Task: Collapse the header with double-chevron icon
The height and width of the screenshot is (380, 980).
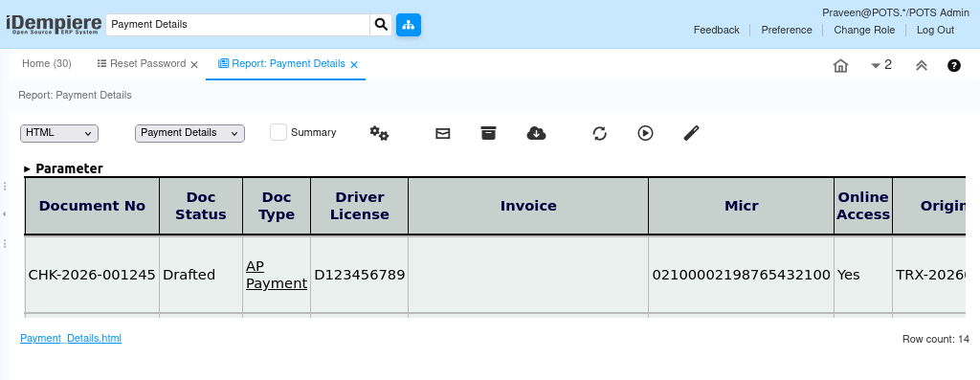Action: point(922,65)
